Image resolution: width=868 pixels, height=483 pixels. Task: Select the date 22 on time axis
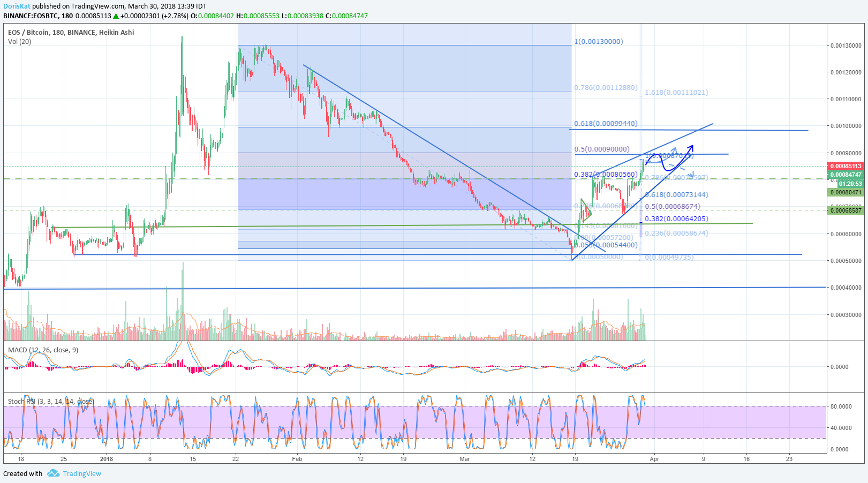pos(236,459)
